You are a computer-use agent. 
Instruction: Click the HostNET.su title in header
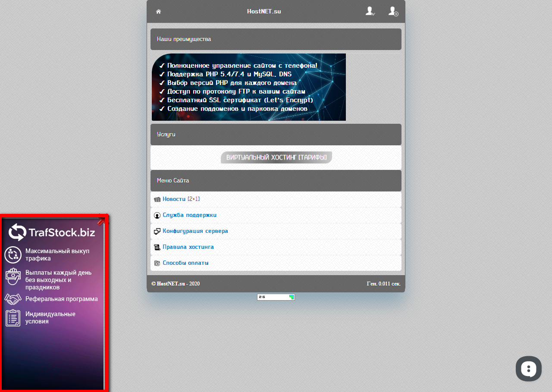[x=264, y=12]
